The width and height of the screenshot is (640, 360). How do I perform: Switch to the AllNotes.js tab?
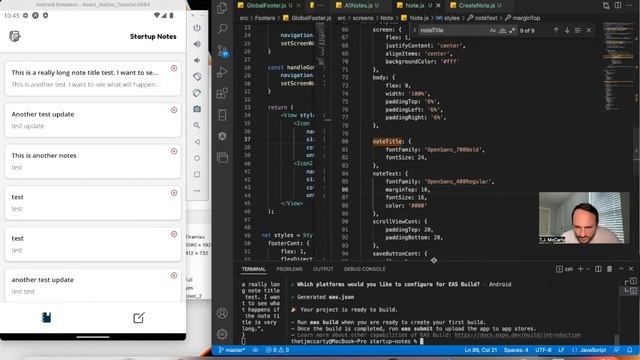[358, 5]
